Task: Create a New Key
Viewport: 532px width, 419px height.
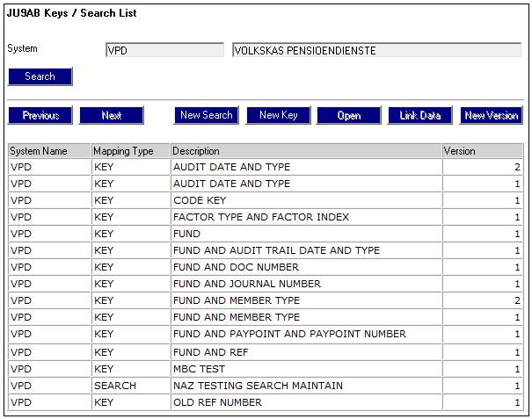Action: pos(278,115)
